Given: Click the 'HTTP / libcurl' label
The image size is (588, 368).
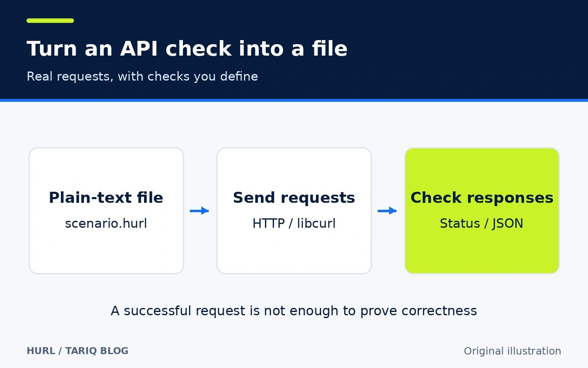Looking at the screenshot, I should click(x=294, y=223).
